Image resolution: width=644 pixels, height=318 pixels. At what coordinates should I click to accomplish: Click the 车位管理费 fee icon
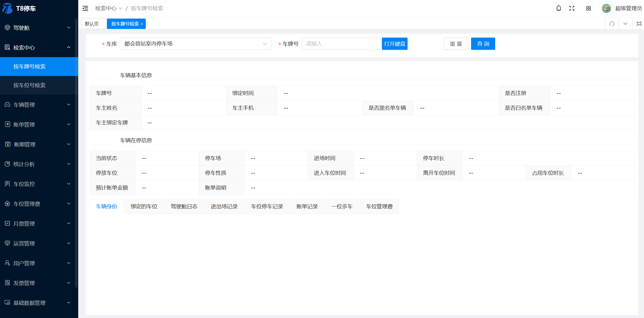tap(7, 203)
